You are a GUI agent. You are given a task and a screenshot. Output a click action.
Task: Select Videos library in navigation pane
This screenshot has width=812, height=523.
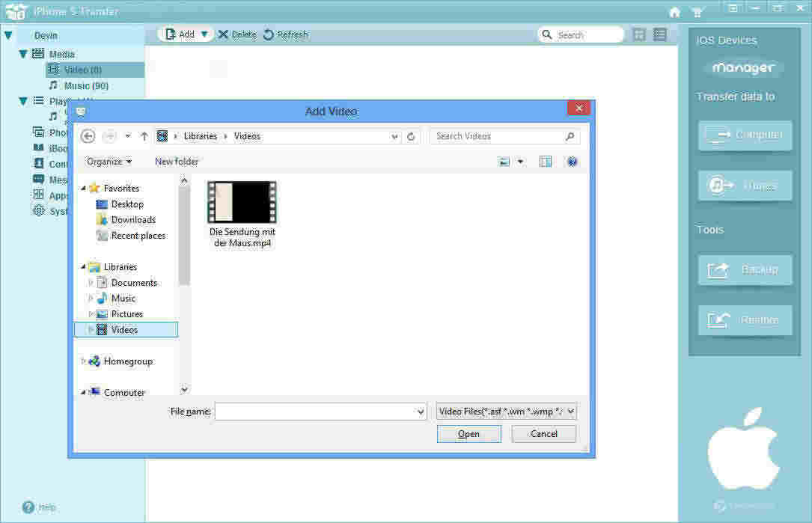pyautogui.click(x=124, y=330)
